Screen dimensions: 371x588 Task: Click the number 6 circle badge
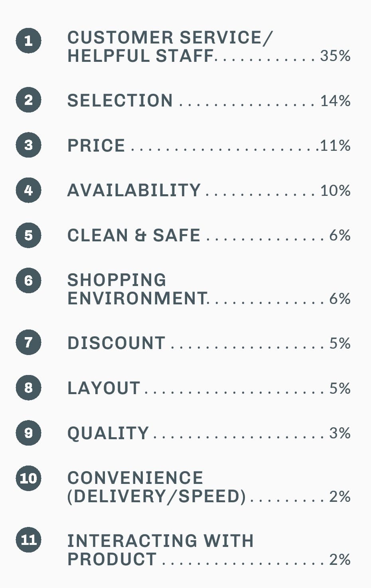(x=28, y=280)
